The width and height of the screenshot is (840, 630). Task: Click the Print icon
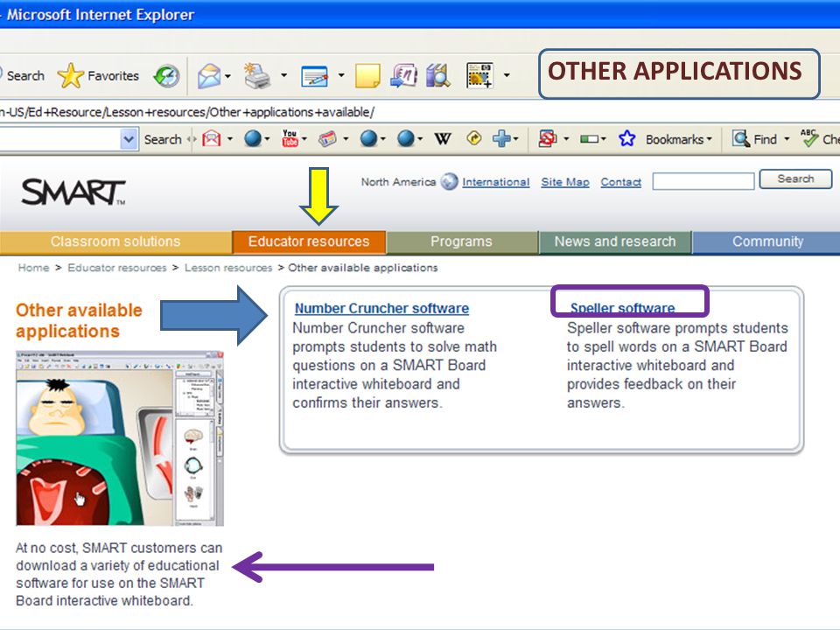tap(257, 75)
